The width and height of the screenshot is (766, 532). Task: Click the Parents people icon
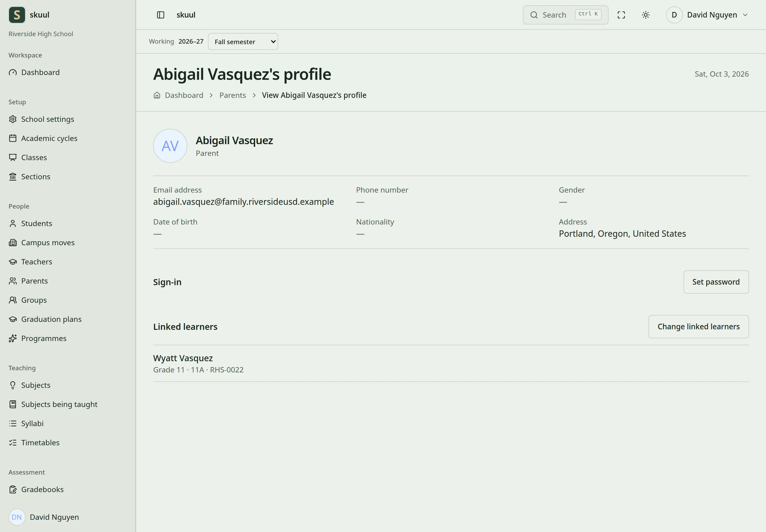(x=13, y=281)
